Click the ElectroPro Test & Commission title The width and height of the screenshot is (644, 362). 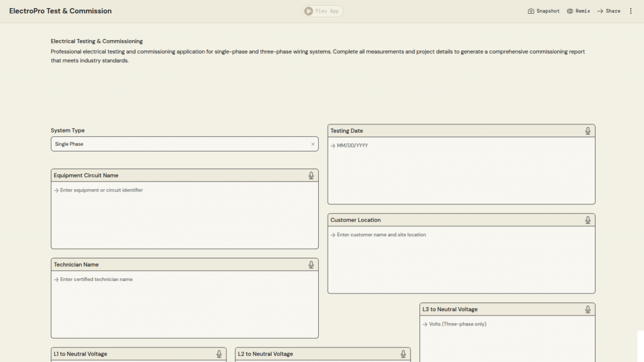pyautogui.click(x=60, y=11)
